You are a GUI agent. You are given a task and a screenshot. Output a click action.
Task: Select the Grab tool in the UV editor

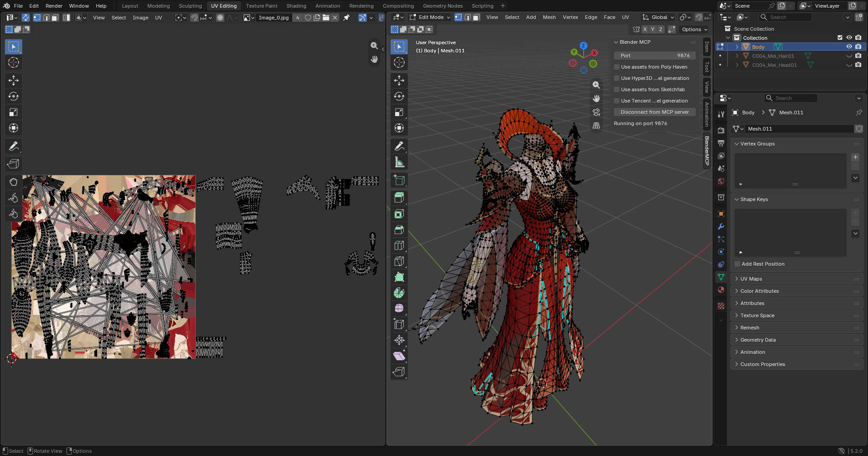pos(14,182)
